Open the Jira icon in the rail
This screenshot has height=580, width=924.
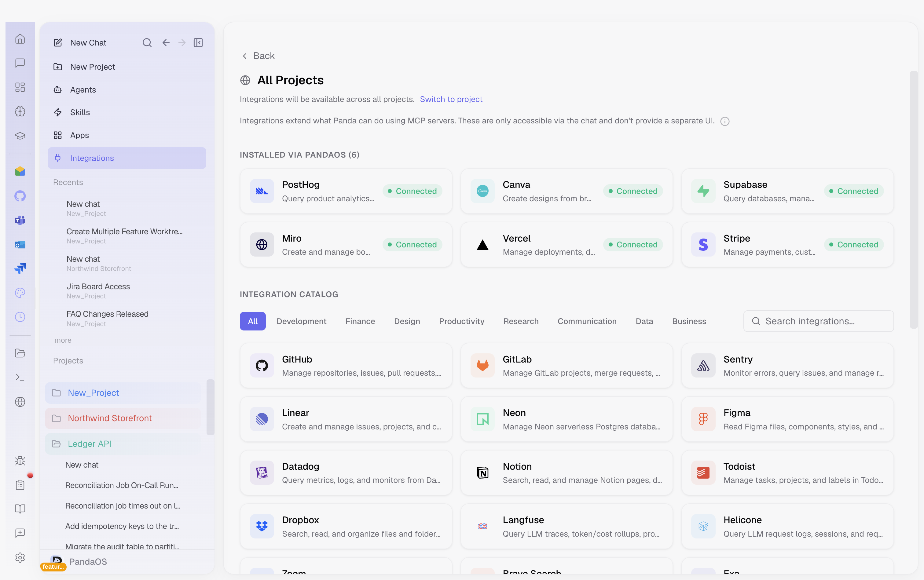[x=20, y=268]
